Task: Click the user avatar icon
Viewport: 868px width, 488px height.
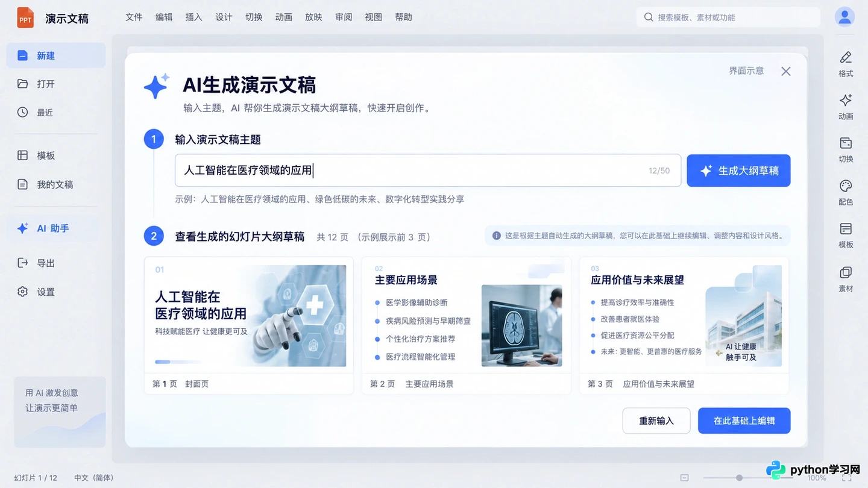Action: coord(844,17)
